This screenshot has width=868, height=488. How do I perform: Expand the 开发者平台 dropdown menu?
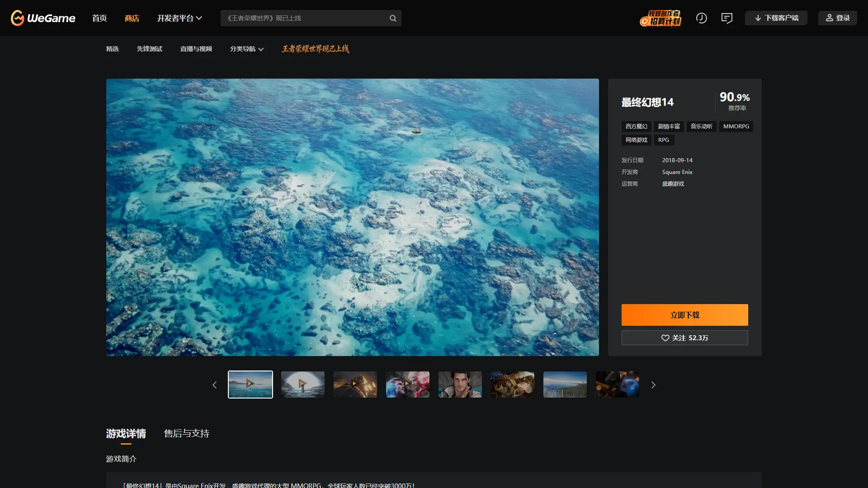click(179, 18)
